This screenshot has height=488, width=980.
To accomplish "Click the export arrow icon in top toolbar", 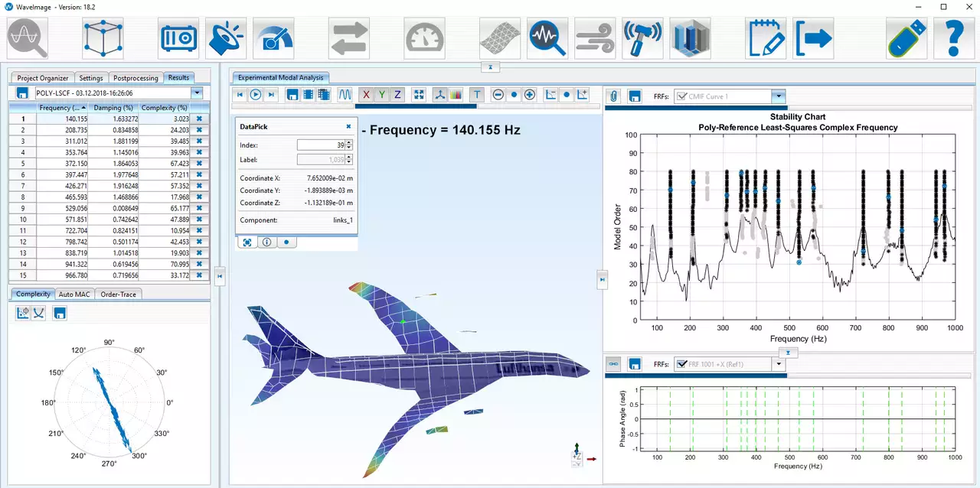I will tap(814, 37).
